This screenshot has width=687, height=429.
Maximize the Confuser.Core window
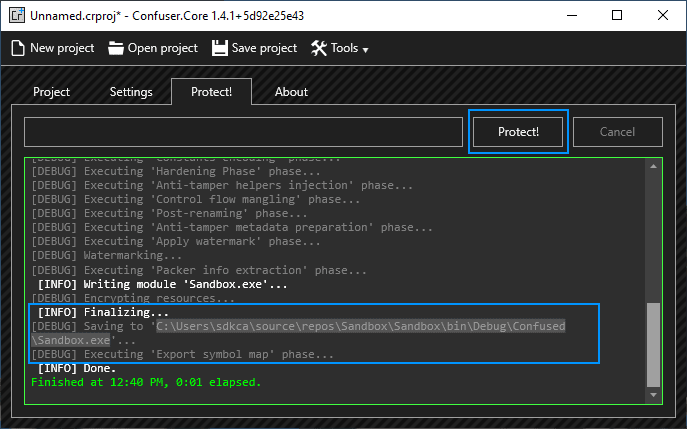pyautogui.click(x=617, y=15)
